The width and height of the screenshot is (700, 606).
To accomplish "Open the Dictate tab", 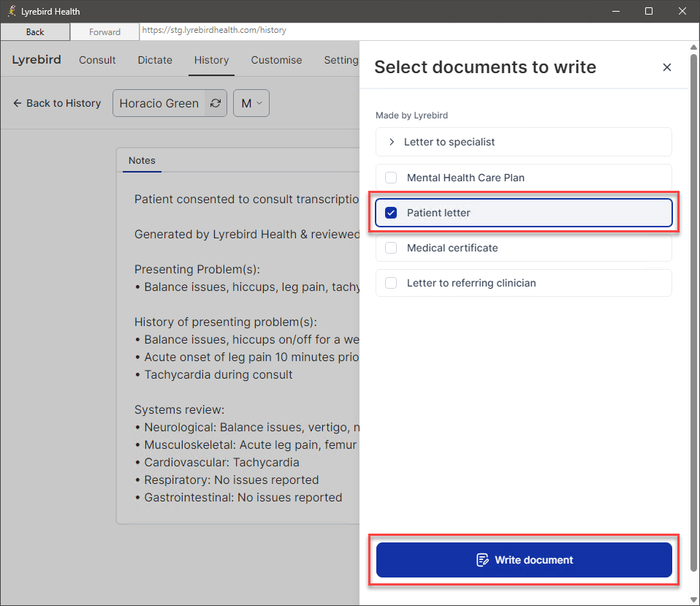I will pyautogui.click(x=155, y=60).
